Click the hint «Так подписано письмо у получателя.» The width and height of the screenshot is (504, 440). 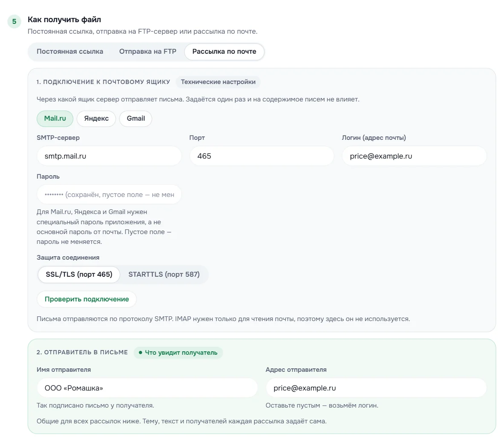pyautogui.click(x=95, y=405)
